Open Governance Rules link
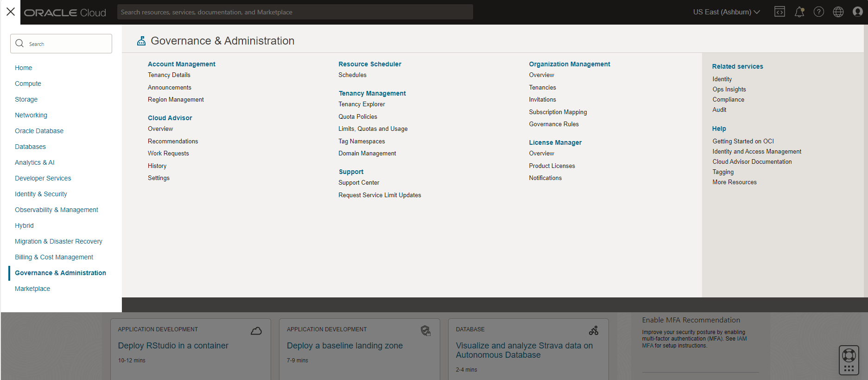The height and width of the screenshot is (380, 868). click(554, 124)
